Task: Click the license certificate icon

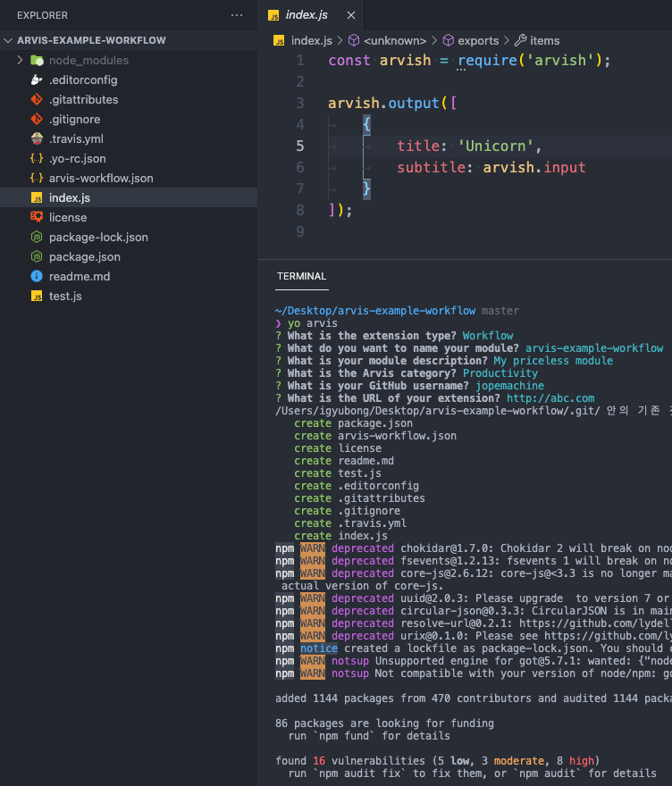Action: coord(37,217)
